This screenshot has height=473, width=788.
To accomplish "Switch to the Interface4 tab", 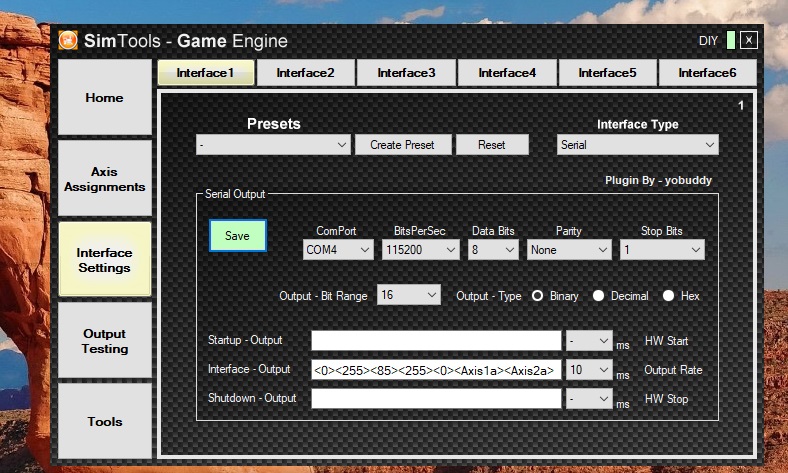I will pos(507,73).
